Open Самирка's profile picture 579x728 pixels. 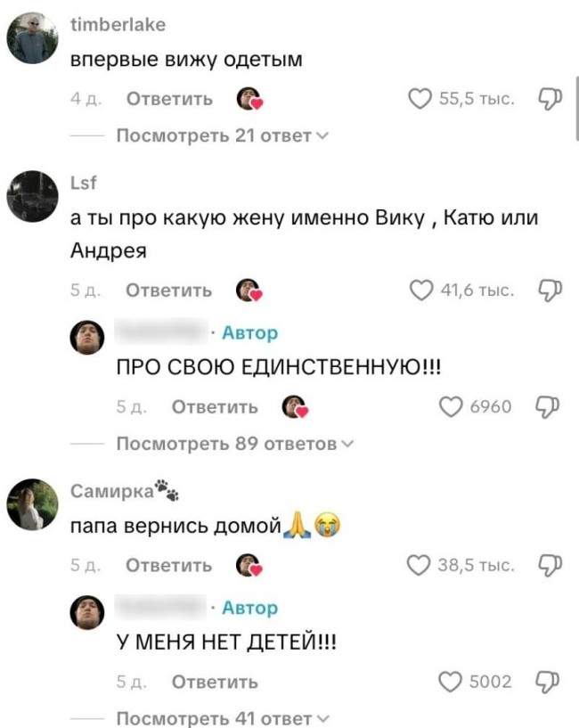point(32,504)
